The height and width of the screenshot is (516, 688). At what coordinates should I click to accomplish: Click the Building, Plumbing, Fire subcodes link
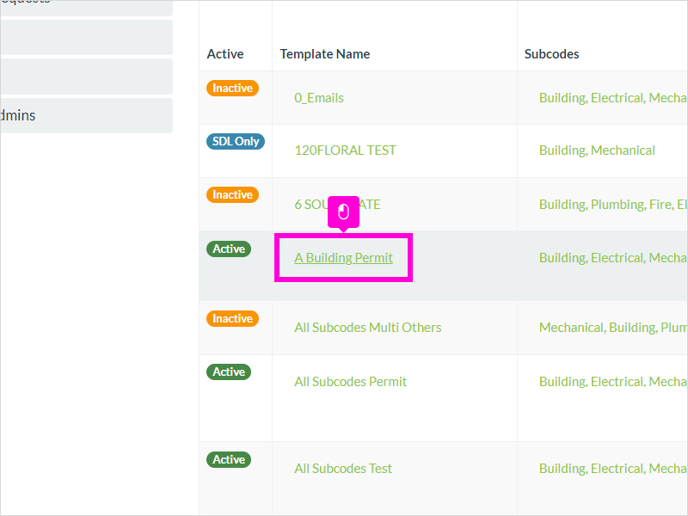point(613,204)
